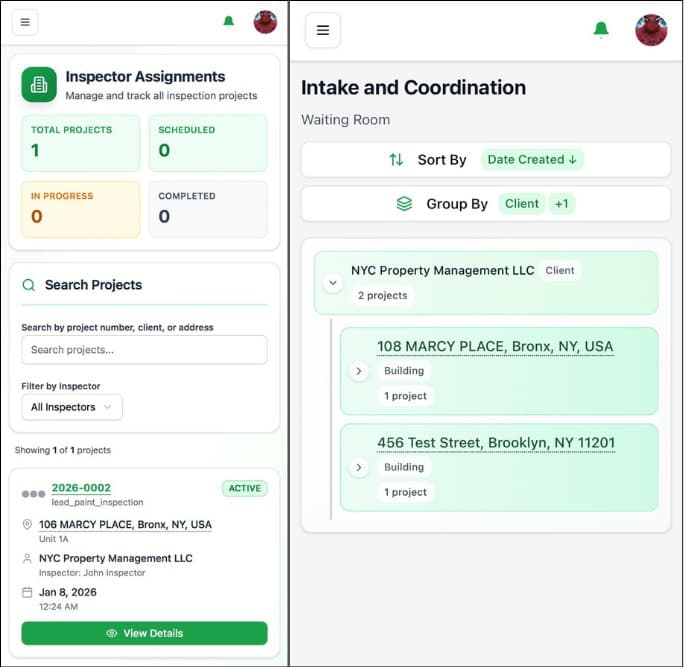Viewport: 684px width, 668px height.
Task: Click the Client group-by chip
Action: (522, 204)
